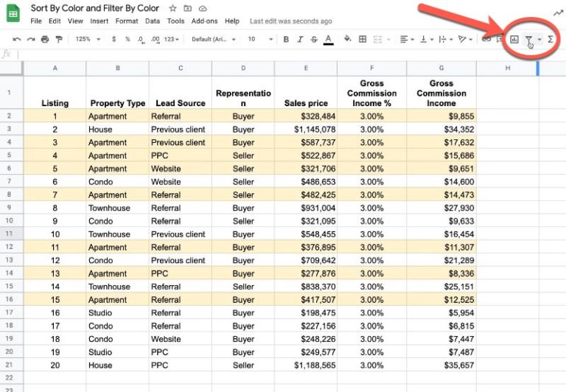This screenshot has width=566, height=392.
Task: Select all cells with corner box
Action: [12, 68]
